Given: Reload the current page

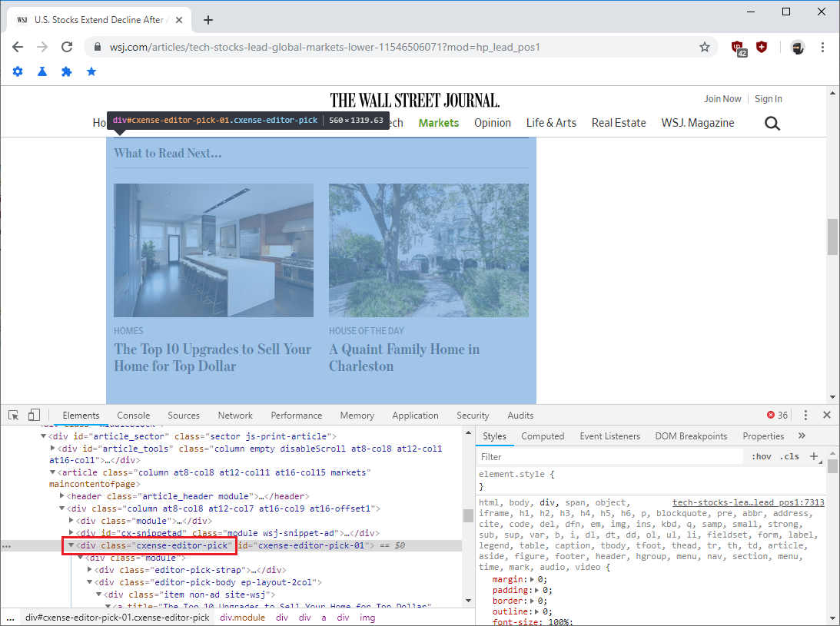Looking at the screenshot, I should coord(67,47).
